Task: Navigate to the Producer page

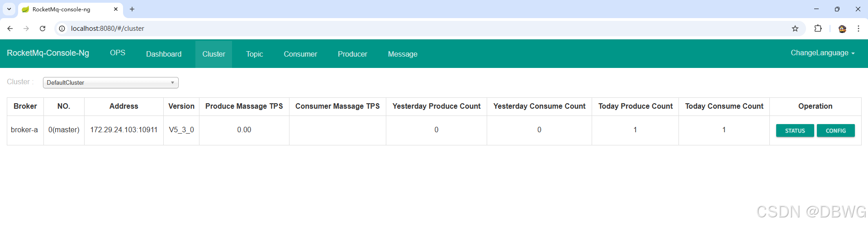Action: (352, 54)
